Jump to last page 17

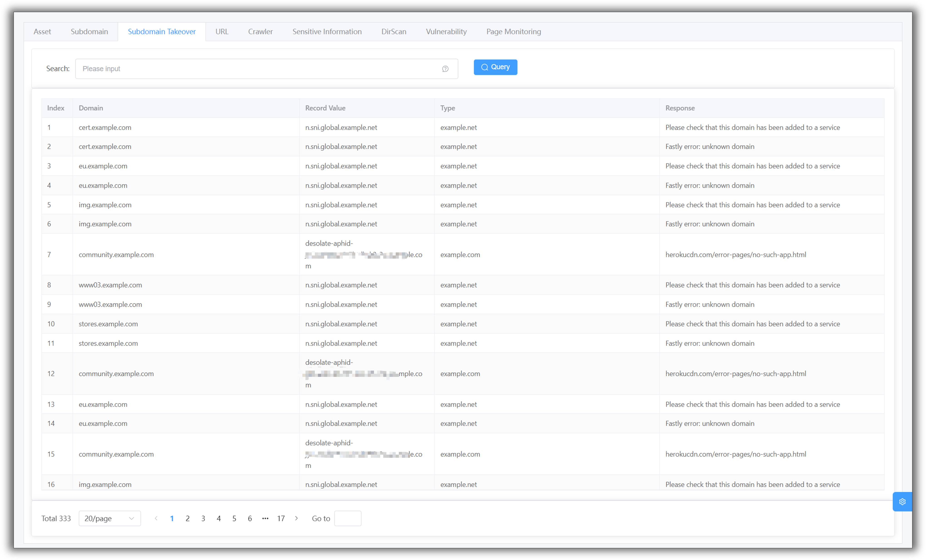point(281,518)
